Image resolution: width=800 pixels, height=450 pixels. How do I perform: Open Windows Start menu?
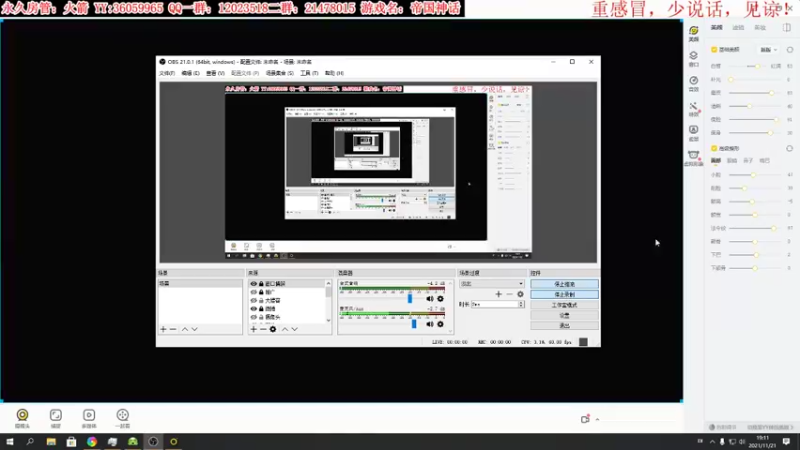(x=10, y=442)
